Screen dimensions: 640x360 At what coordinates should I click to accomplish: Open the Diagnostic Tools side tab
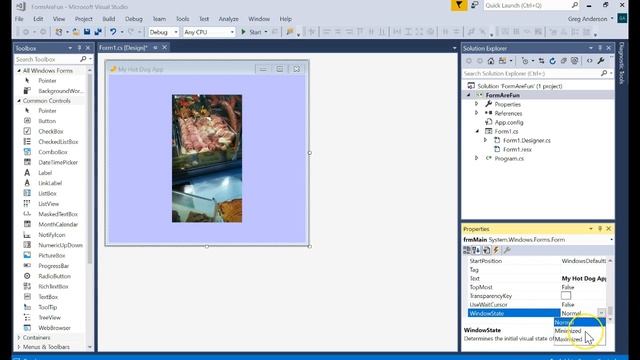tap(621, 64)
